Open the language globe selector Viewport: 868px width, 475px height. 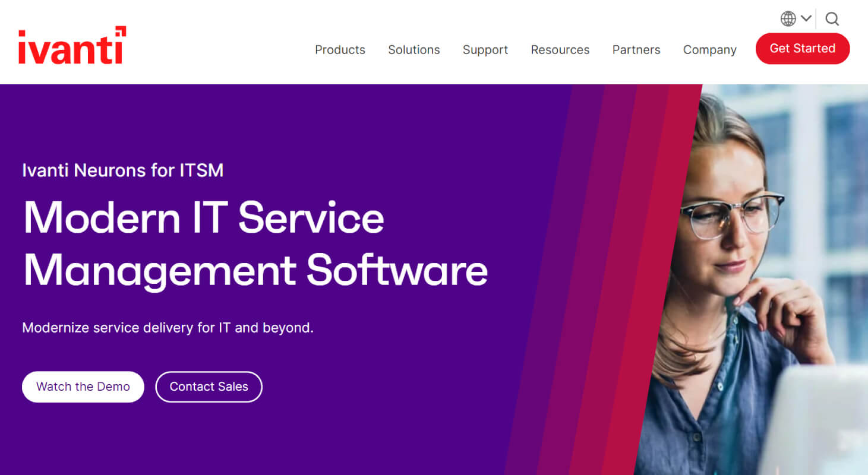pyautogui.click(x=788, y=19)
